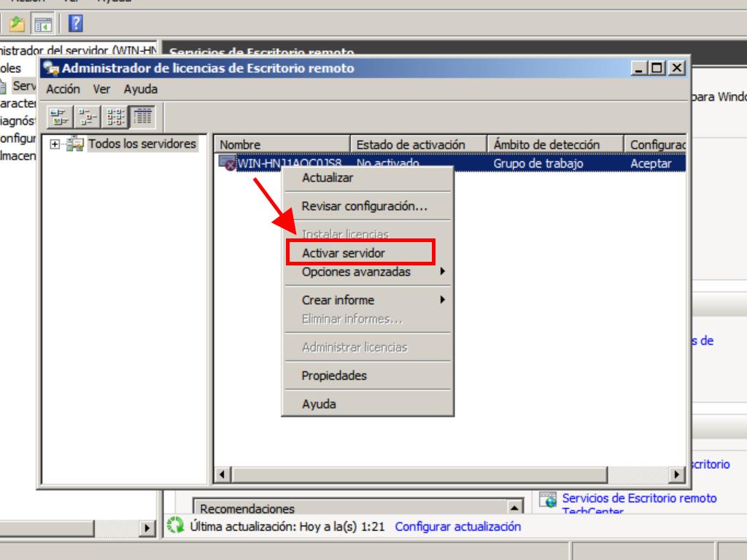Screen dimensions: 747x560
Task: Expand the Todos los servidores tree node
Action: point(55,144)
